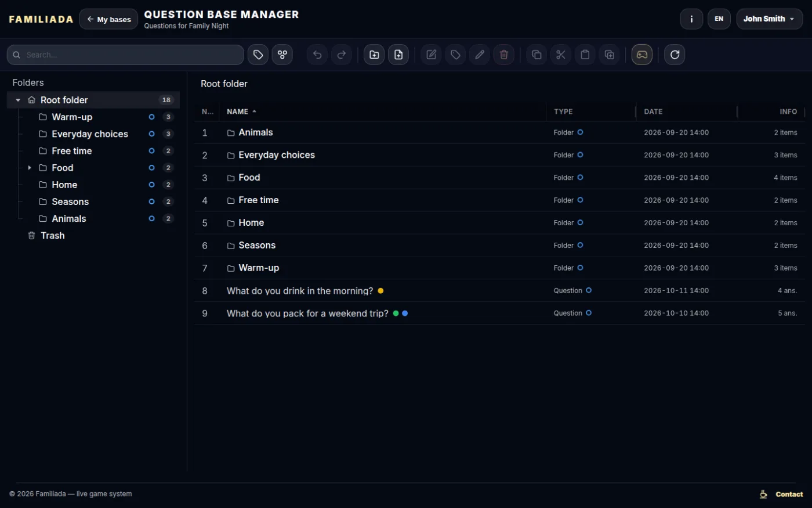Click the Free time row in table

point(499,200)
